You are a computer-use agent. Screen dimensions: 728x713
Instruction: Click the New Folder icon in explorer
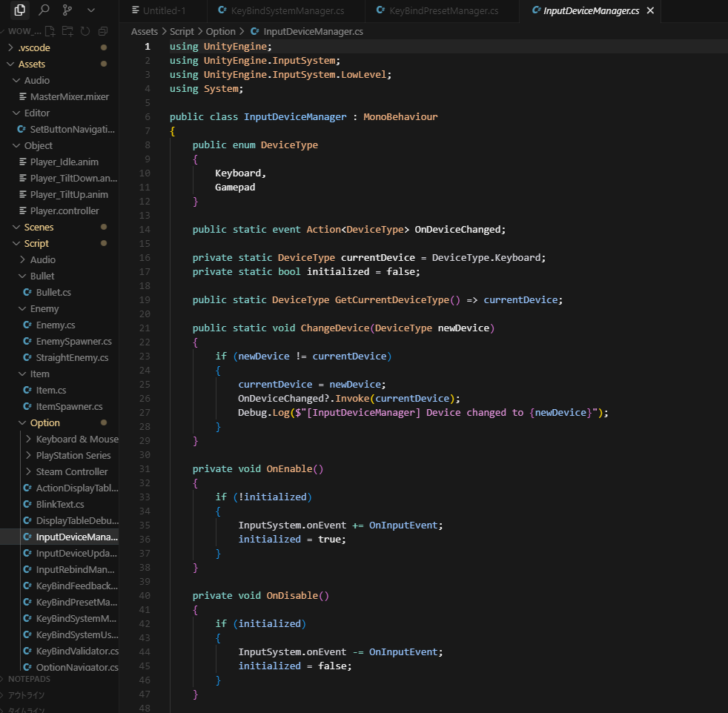click(67, 31)
